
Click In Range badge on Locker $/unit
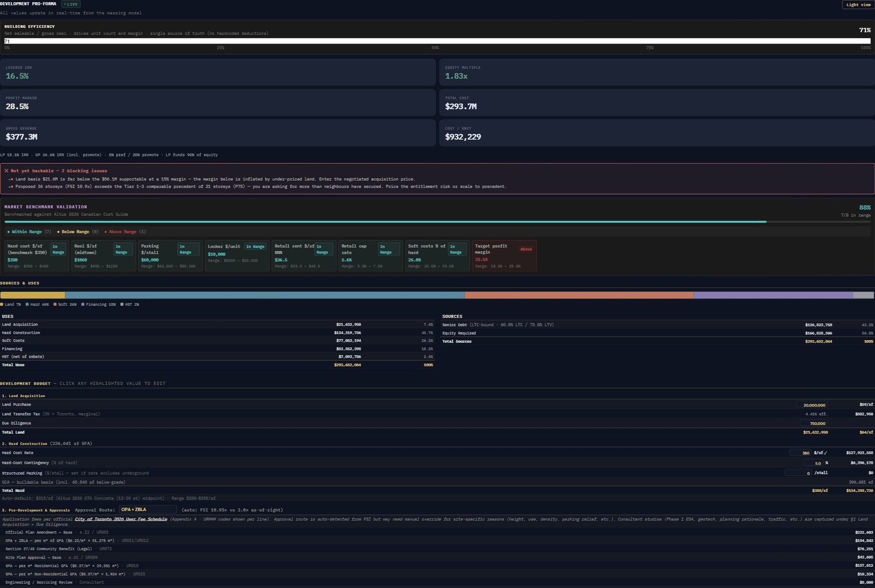tap(255, 247)
